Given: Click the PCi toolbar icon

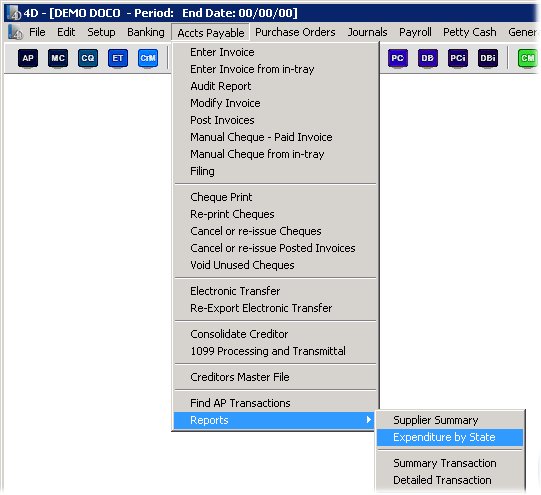Looking at the screenshot, I should [458, 58].
